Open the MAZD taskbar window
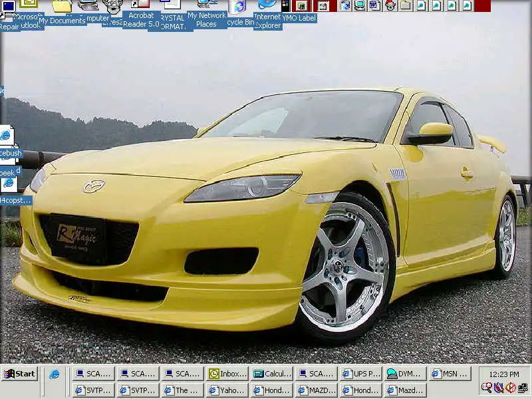Viewport: 532px width, 399px height. 317,390
